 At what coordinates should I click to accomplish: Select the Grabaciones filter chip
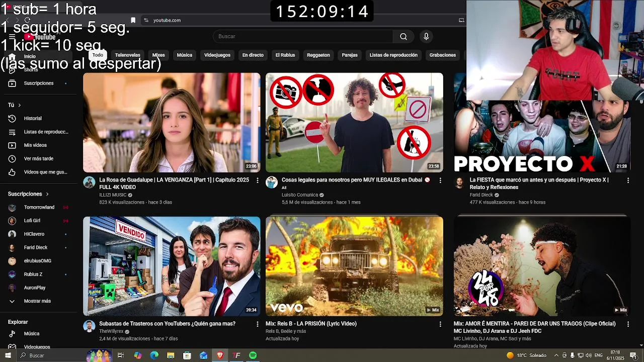pos(443,55)
